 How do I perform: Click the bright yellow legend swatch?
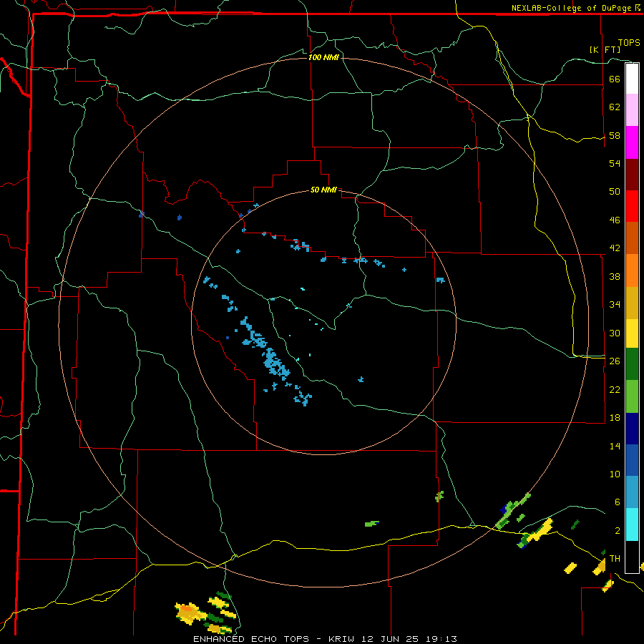tap(632, 333)
